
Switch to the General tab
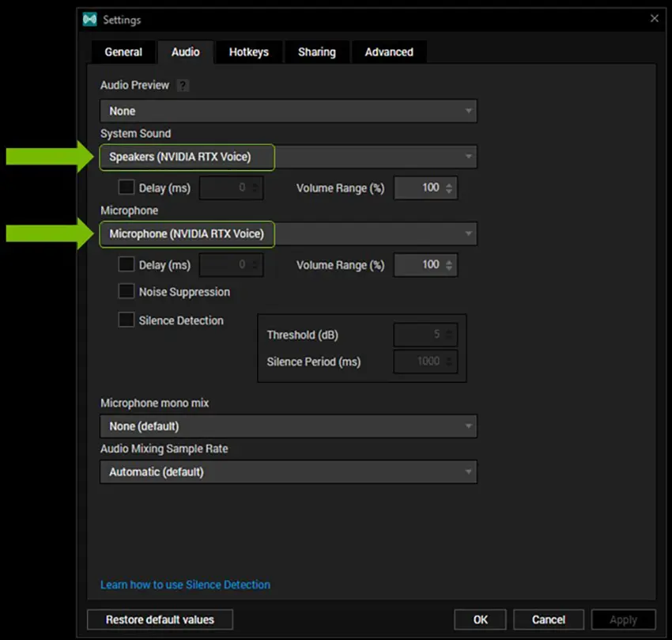tap(123, 51)
